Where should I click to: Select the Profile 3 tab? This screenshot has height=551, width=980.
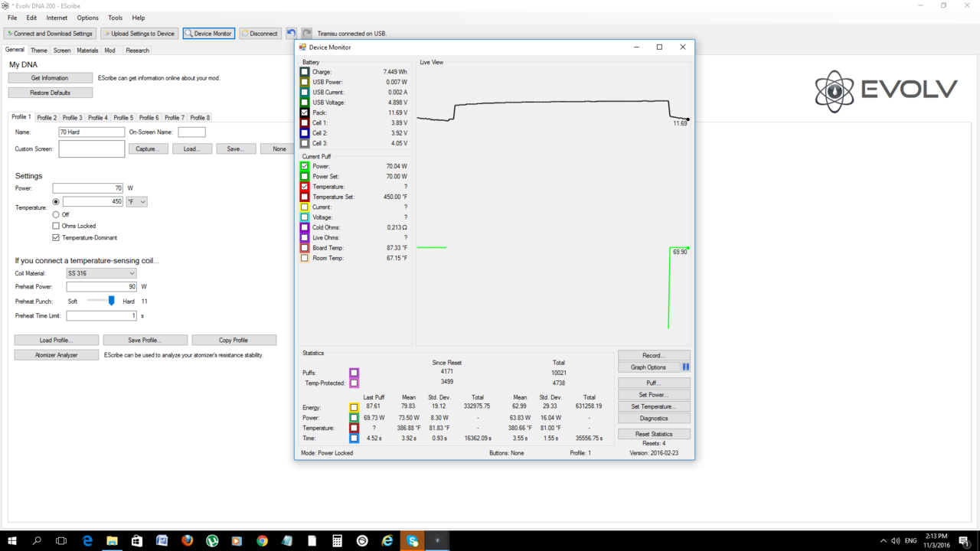(73, 118)
